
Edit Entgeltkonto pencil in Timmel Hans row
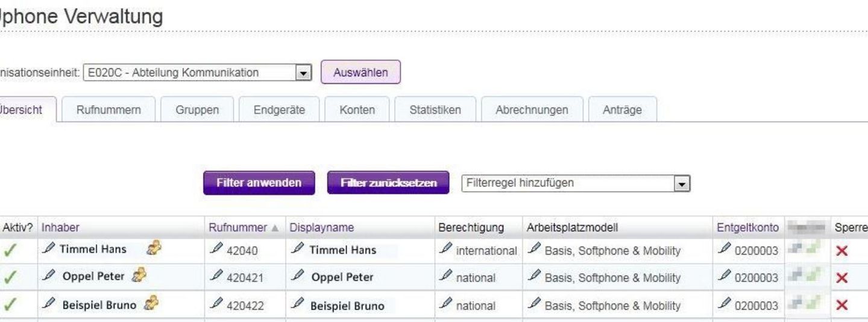pos(725,248)
